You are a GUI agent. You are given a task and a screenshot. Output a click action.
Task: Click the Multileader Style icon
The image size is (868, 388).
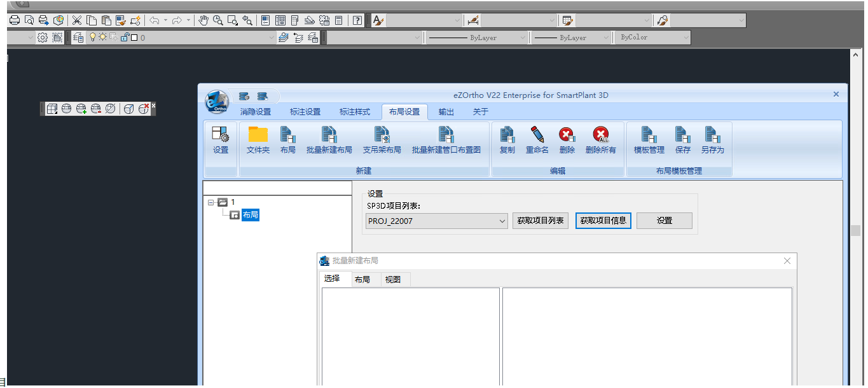663,20
